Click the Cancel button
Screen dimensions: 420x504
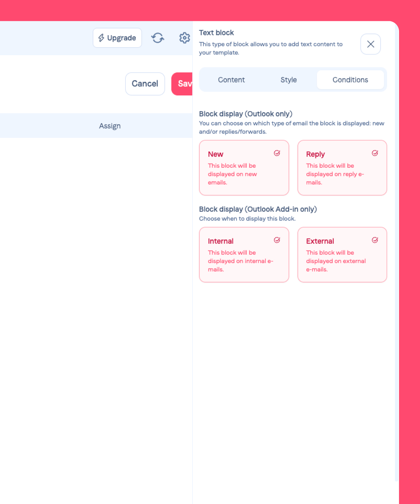pyautogui.click(x=145, y=84)
